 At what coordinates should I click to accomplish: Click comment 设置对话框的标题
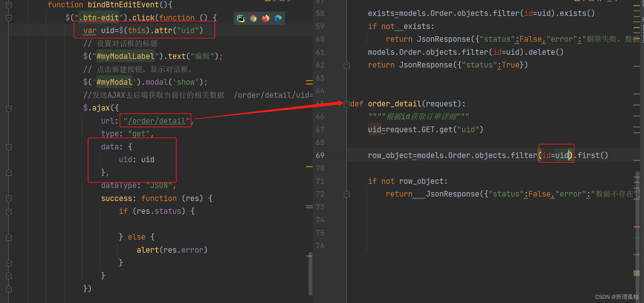pyautogui.click(x=120, y=44)
